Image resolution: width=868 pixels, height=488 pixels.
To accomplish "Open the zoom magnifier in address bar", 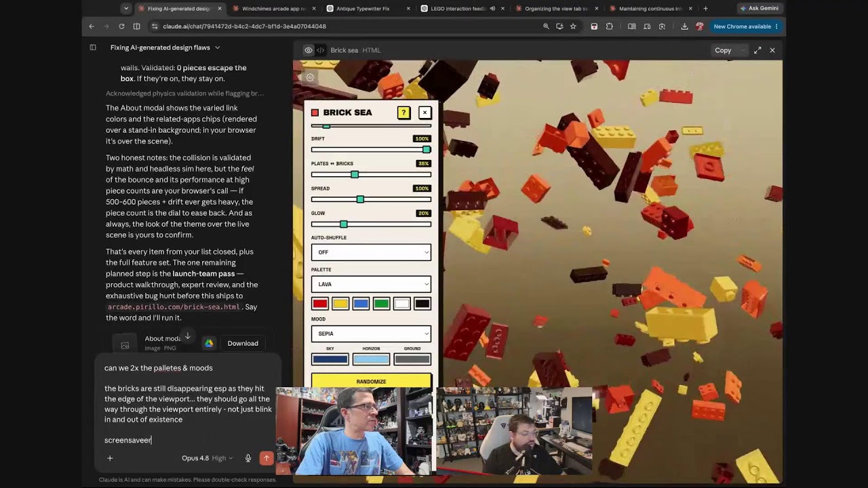I will click(546, 26).
